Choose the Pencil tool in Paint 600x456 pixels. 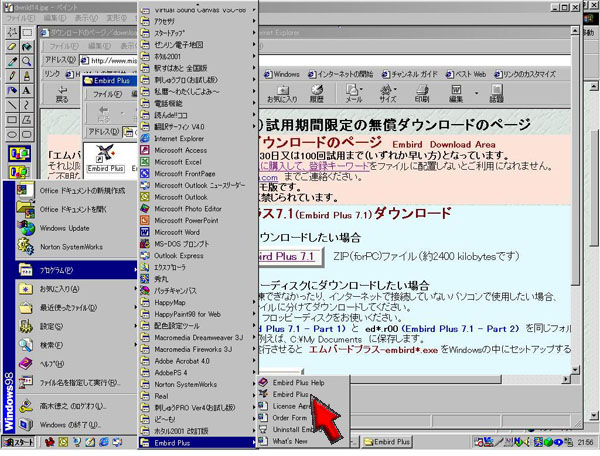[x=12, y=76]
